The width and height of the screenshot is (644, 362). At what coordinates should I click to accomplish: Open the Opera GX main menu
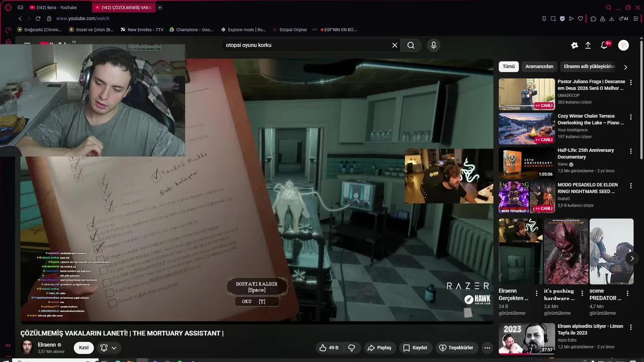[8, 8]
